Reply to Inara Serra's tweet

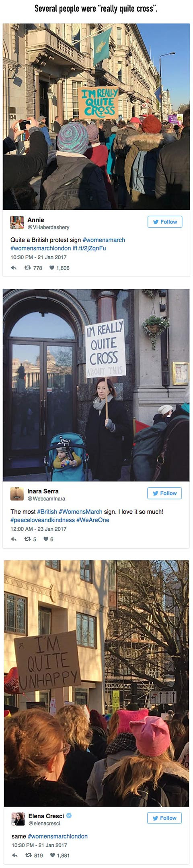13,539
